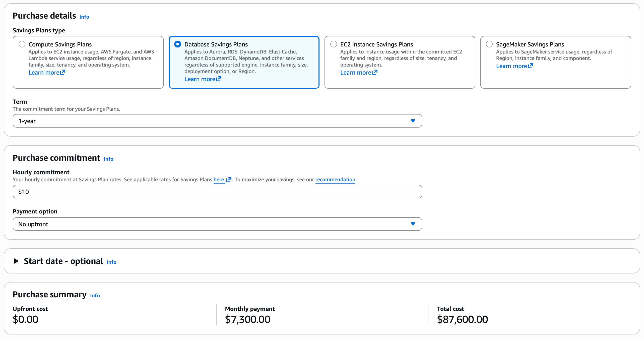
Task: Open Payment option dropdown showing No upfront
Action: coord(217,224)
